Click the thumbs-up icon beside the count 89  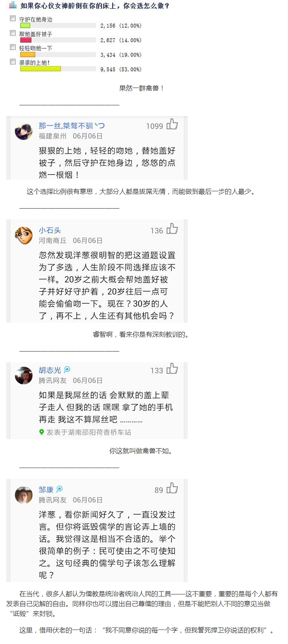pyautogui.click(x=173, y=489)
